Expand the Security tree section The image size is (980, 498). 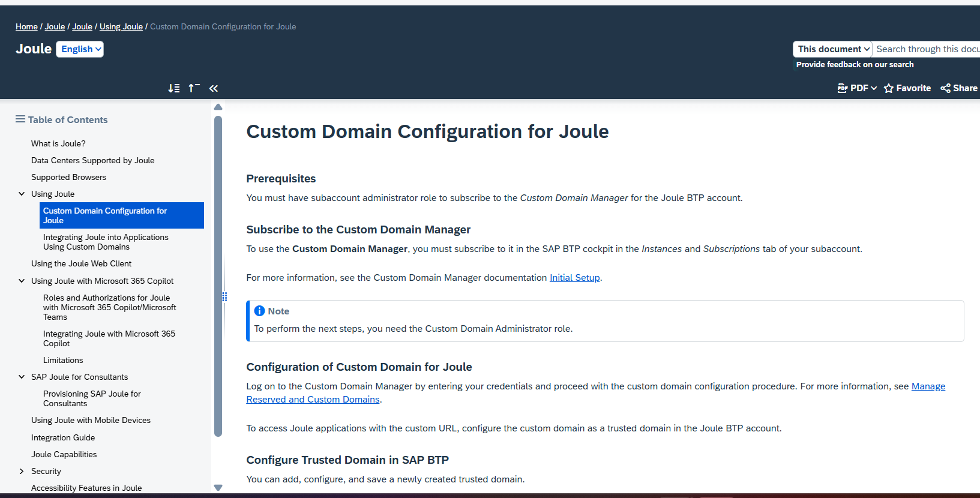[x=22, y=471]
